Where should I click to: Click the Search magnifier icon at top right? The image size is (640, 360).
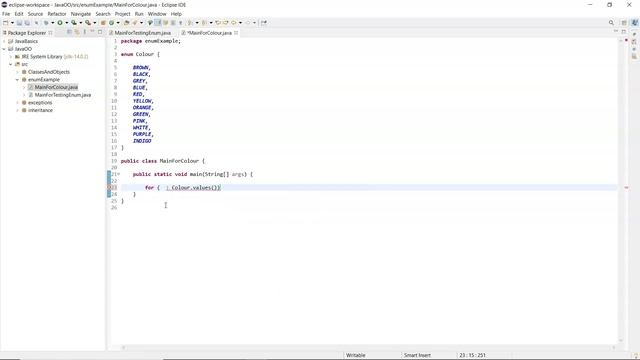(x=611, y=23)
